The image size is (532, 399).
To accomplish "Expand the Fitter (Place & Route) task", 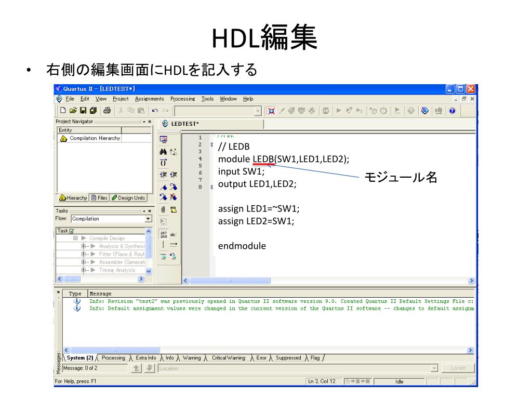I will point(83,254).
